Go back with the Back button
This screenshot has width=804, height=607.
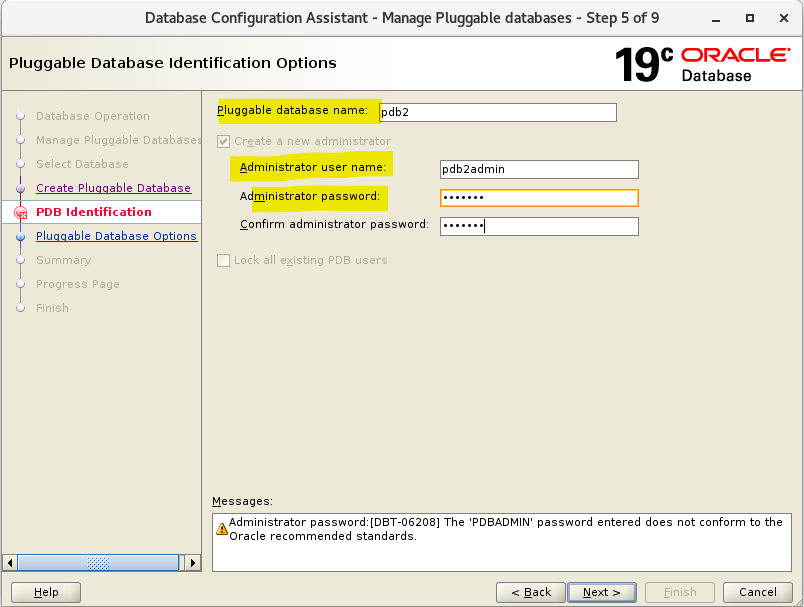click(x=531, y=592)
